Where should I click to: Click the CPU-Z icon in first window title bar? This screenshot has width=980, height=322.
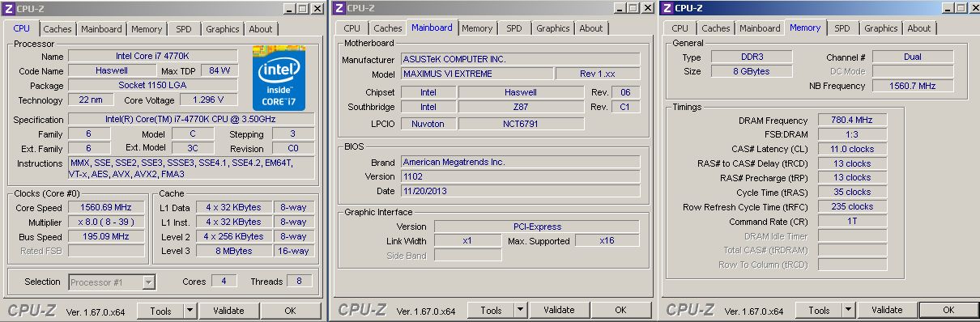(9, 8)
